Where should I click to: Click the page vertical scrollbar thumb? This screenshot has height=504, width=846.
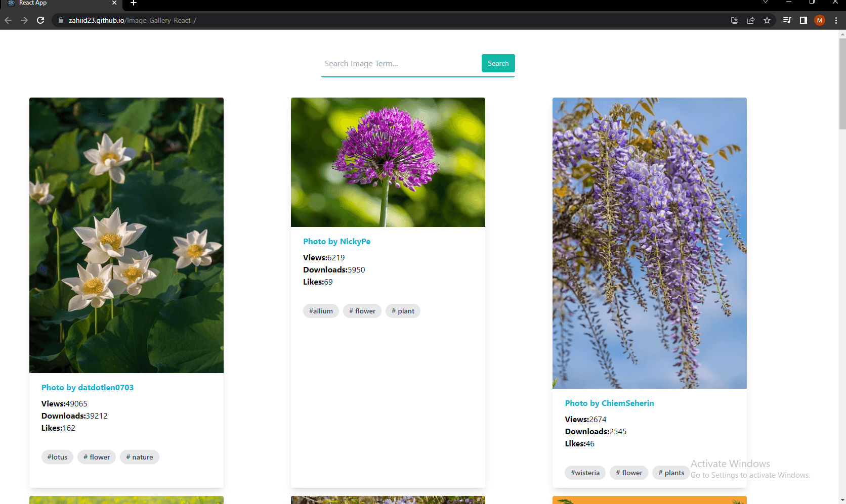click(842, 83)
